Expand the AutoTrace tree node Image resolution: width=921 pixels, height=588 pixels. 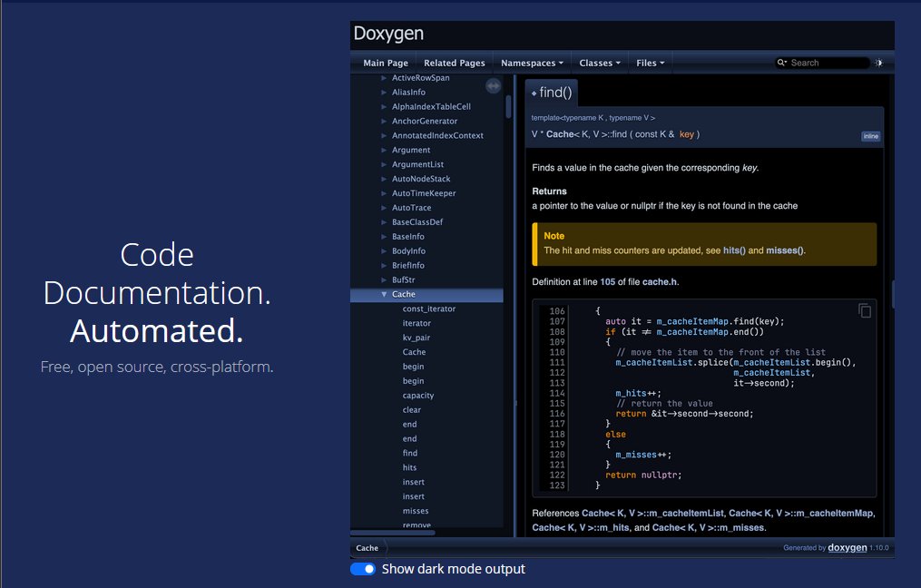(384, 208)
